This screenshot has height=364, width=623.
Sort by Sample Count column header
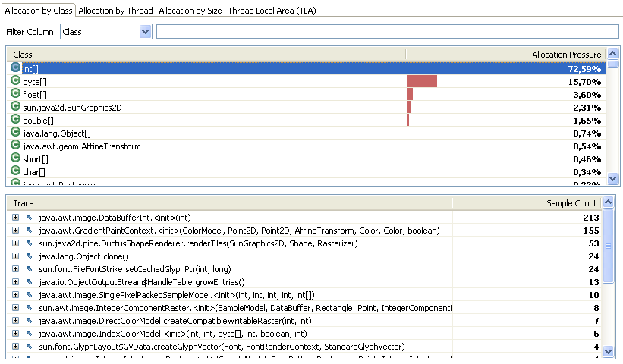click(x=527, y=203)
